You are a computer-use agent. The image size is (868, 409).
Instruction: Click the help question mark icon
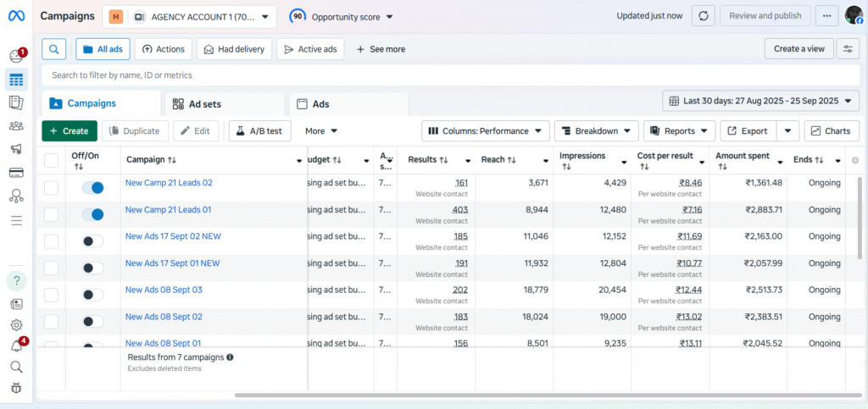pos(16,280)
